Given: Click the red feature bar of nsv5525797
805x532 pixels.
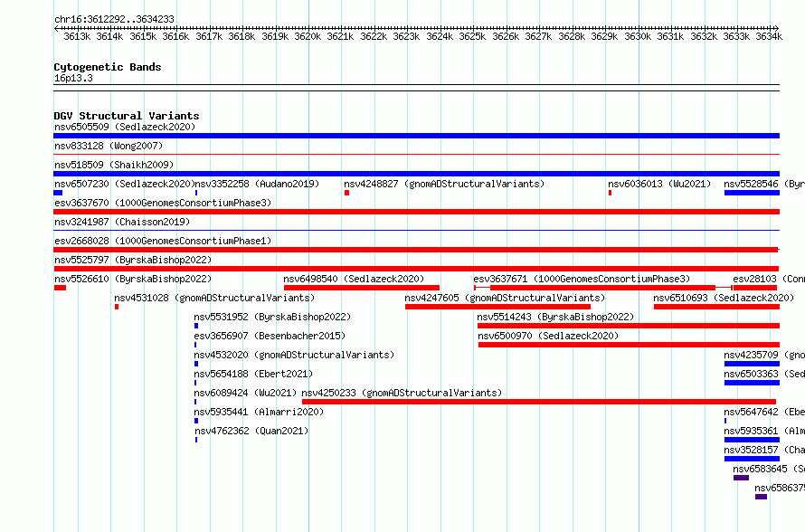Looking at the screenshot, I should [x=416, y=269].
